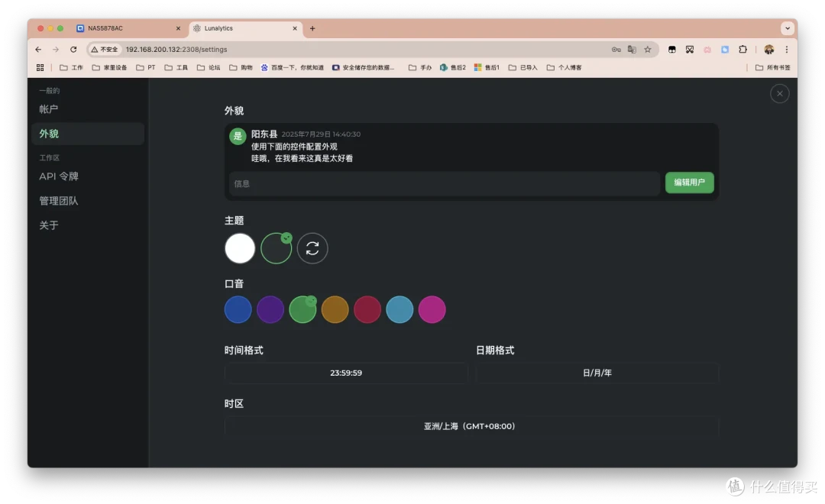Viewport: 825px width, 504px height.
Task: Open the Chrome three-dot menu
Action: point(787,50)
